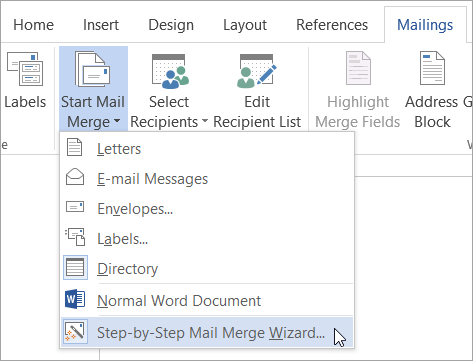Click the Start Mail Merge envelope icon

93,69
